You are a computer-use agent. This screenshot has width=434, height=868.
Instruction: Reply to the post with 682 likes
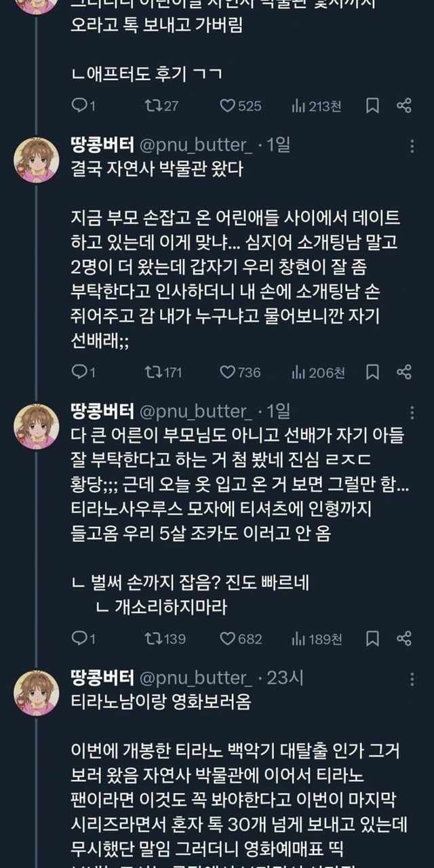point(79,639)
